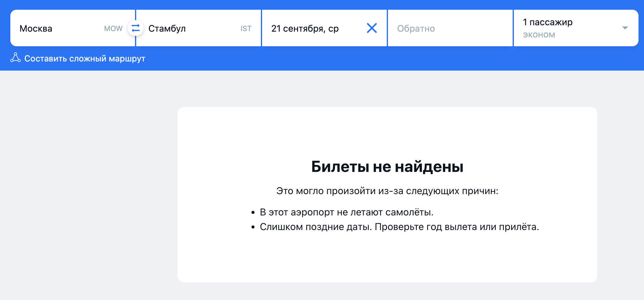Click the MOW airport code label

tap(113, 28)
